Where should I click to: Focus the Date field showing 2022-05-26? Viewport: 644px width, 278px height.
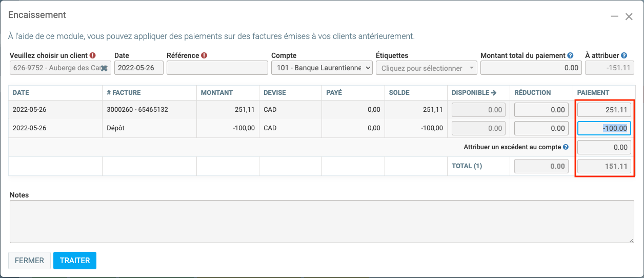click(138, 68)
